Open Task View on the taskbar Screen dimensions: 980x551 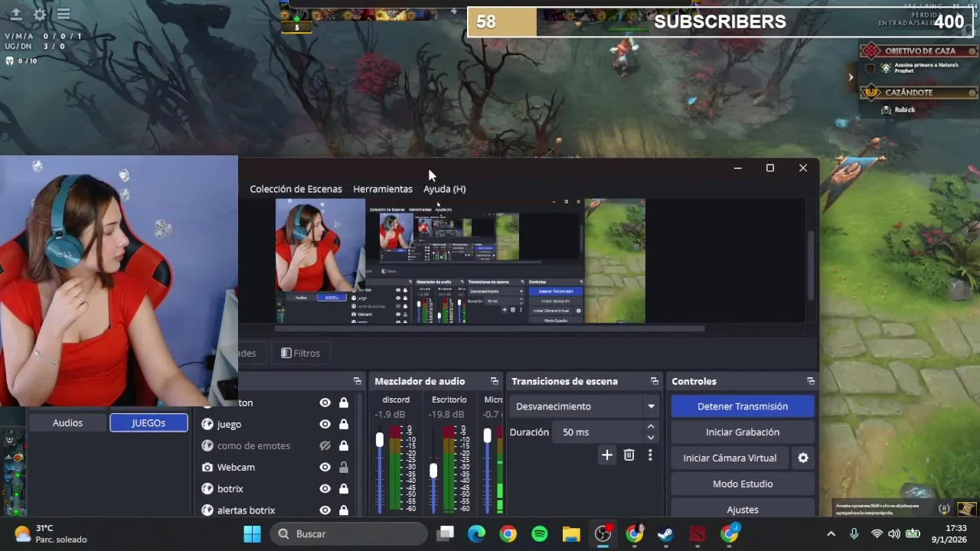coord(445,533)
